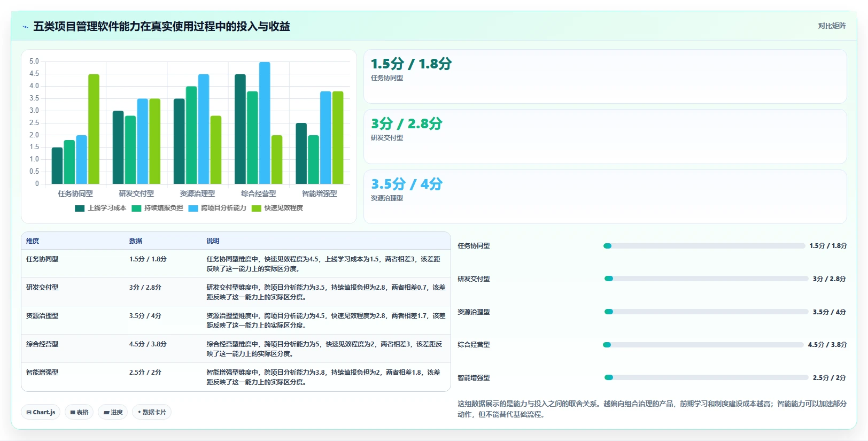Click the 智能增强型 x-axis label
This screenshot has height=441, width=868.
pyautogui.click(x=320, y=194)
